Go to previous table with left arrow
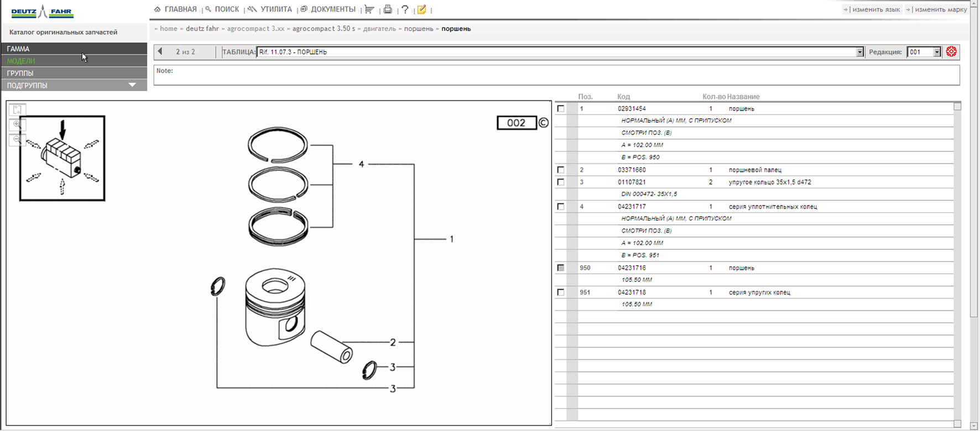980x431 pixels. pyautogui.click(x=160, y=52)
